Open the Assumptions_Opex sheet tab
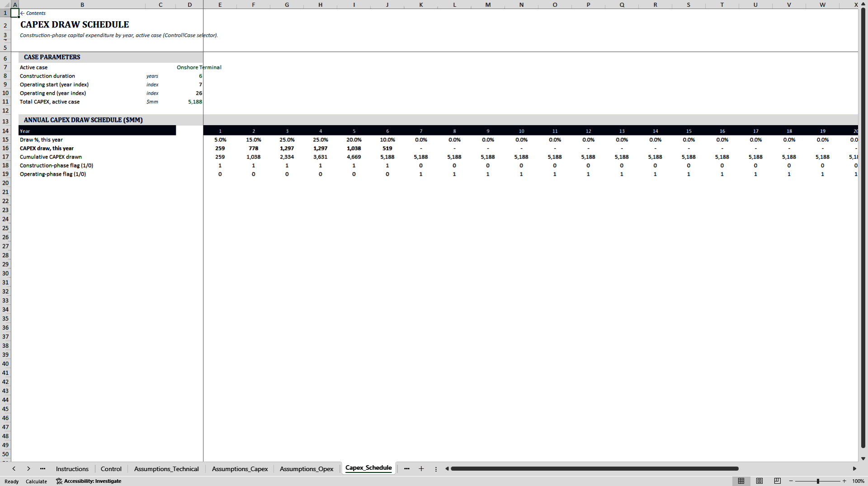Viewport: 868px width, 486px height. tap(307, 469)
